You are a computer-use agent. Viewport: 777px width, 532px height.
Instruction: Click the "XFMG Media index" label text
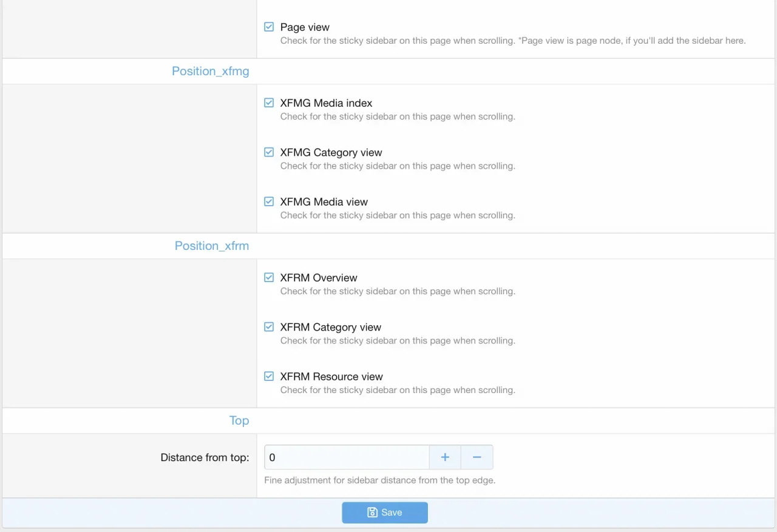tap(326, 103)
